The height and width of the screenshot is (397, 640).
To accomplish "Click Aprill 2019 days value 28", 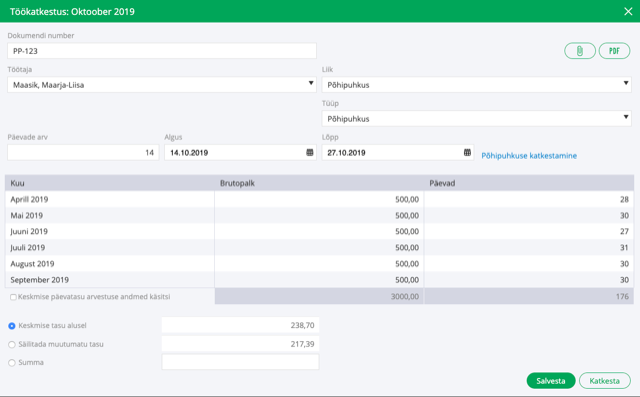I will click(x=624, y=199).
